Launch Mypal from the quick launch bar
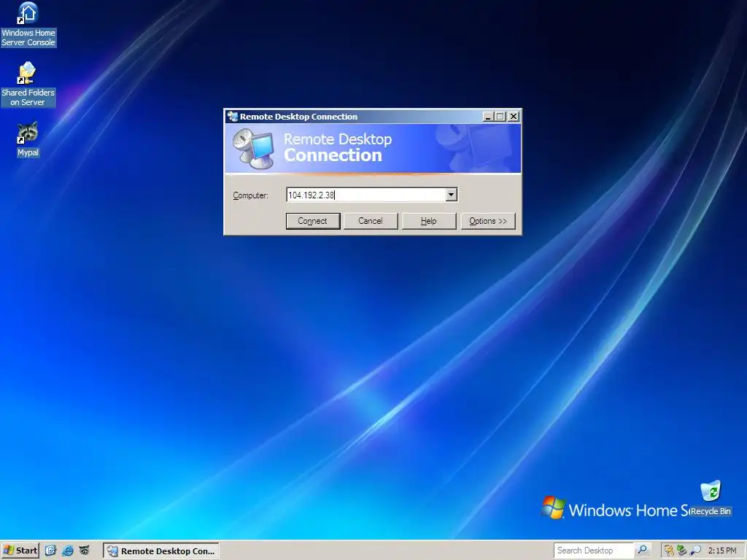The height and width of the screenshot is (560, 747). 85,551
